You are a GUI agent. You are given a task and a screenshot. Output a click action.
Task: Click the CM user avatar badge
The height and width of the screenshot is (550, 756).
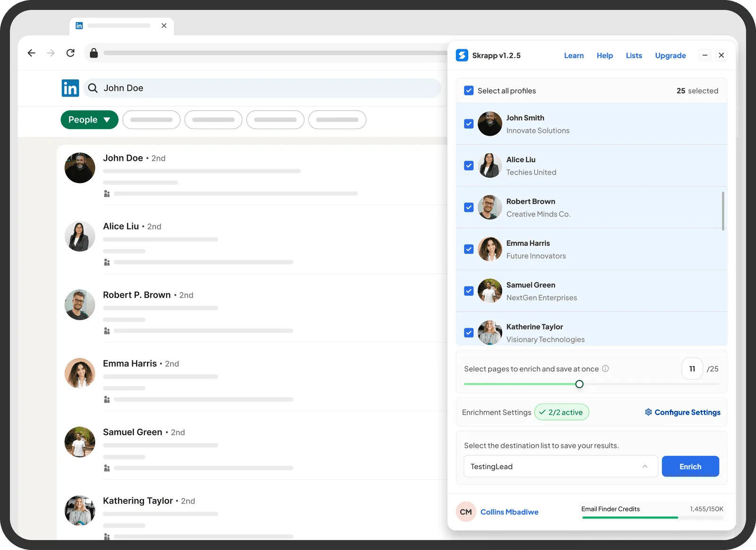(466, 512)
